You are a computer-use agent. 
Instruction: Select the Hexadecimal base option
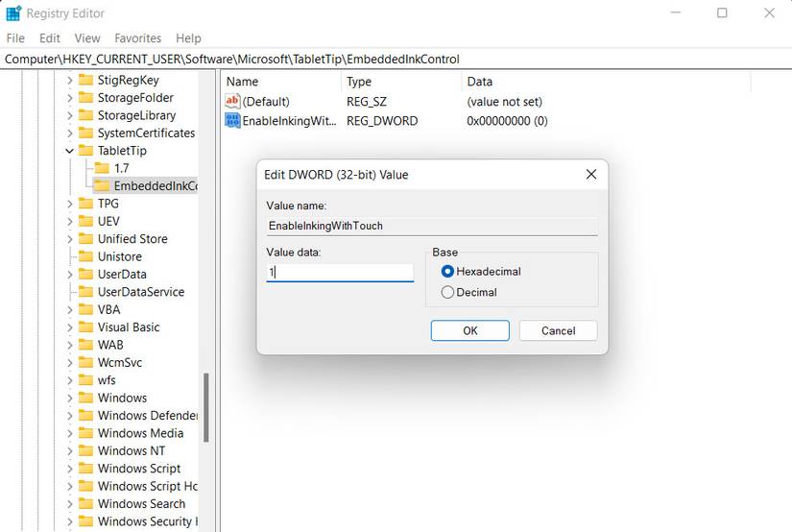447,272
